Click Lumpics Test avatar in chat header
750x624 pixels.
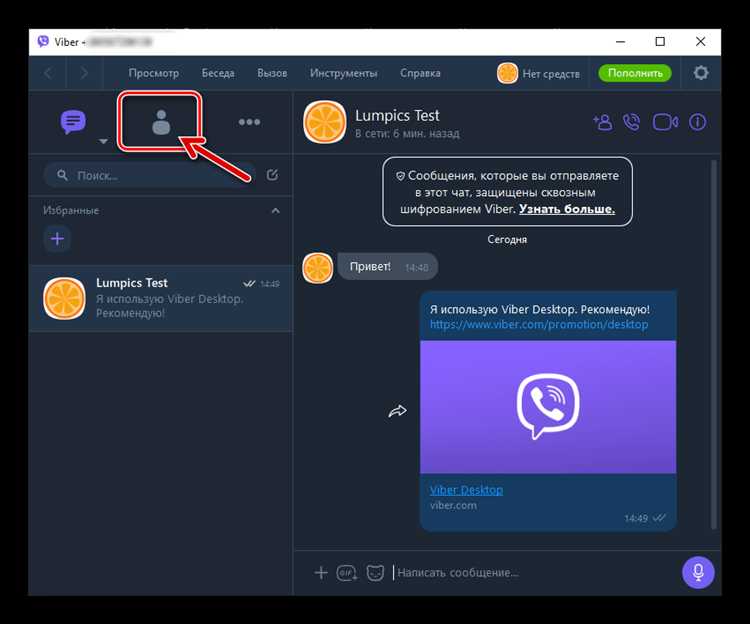pyautogui.click(x=325, y=122)
